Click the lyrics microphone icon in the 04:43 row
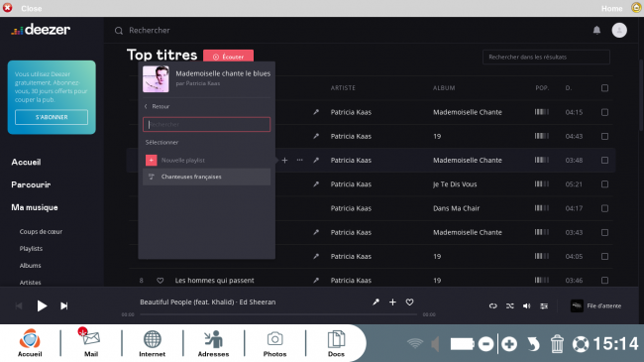This screenshot has height=362, width=644. click(316, 136)
